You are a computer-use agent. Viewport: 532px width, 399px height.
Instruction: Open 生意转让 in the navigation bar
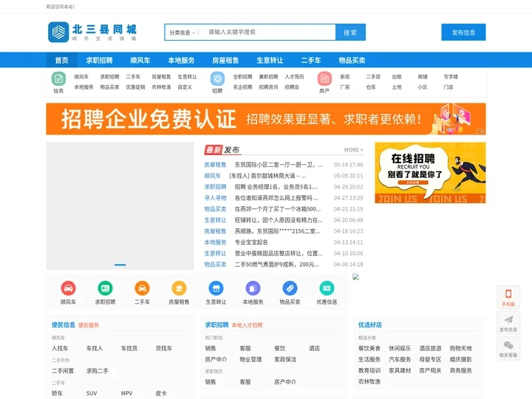click(270, 61)
